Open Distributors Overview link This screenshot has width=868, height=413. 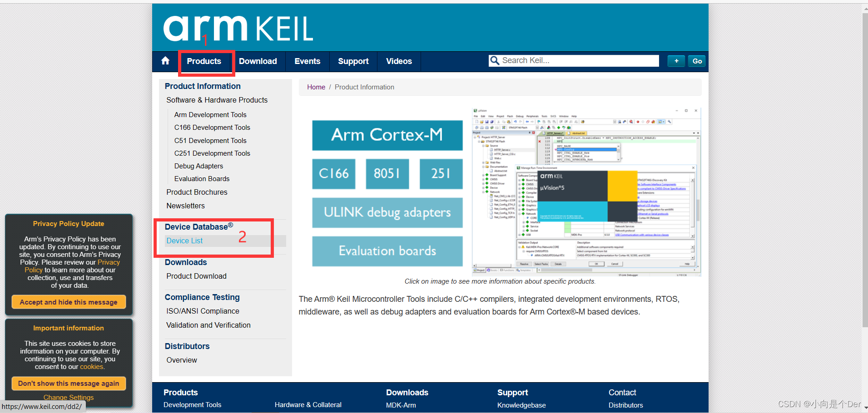pos(182,360)
